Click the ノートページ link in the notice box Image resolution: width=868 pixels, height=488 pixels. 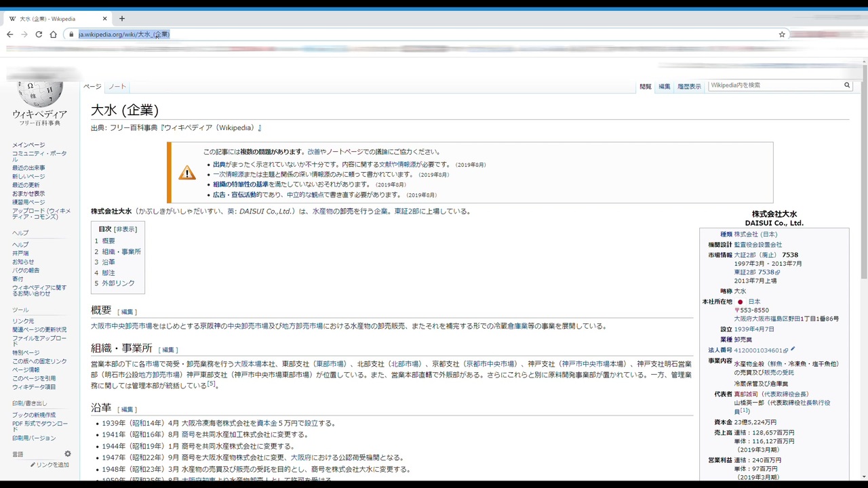pos(344,152)
